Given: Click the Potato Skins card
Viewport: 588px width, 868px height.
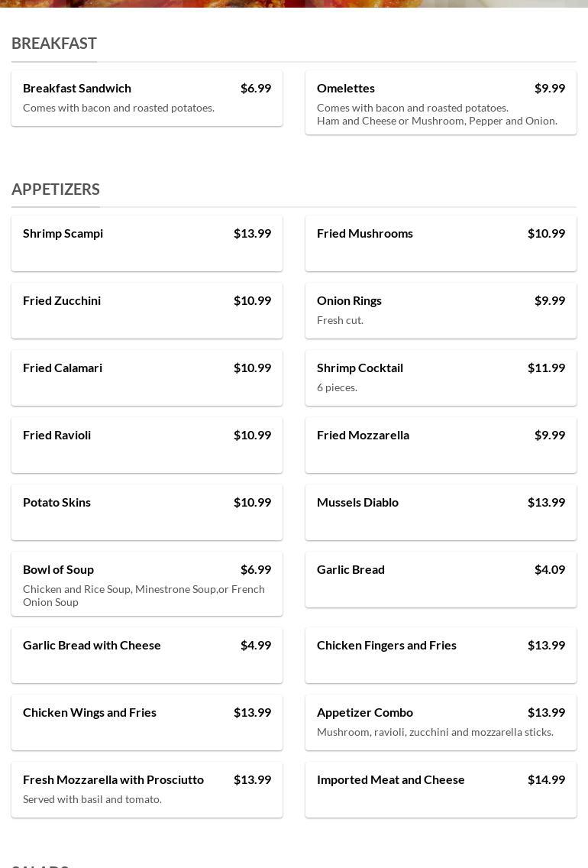Looking at the screenshot, I should (x=147, y=512).
